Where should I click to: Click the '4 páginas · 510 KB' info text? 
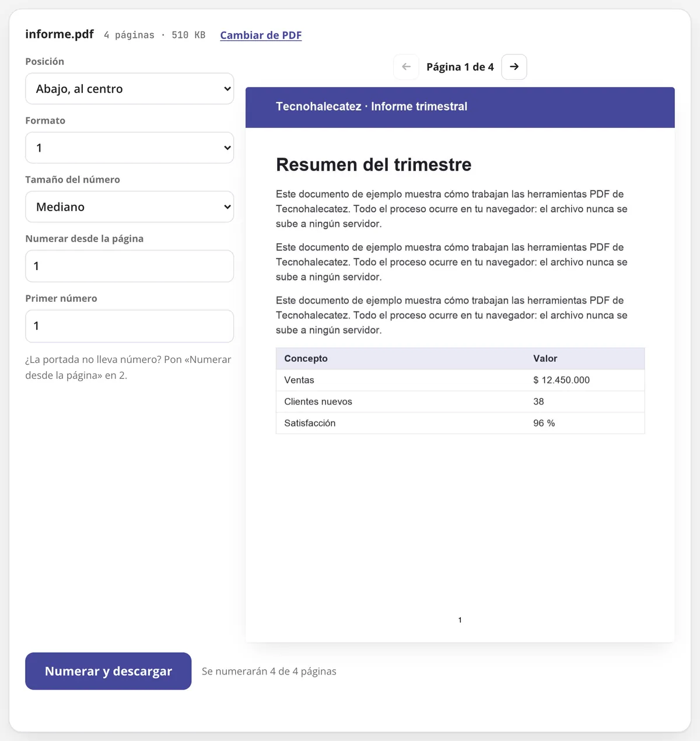tap(155, 35)
